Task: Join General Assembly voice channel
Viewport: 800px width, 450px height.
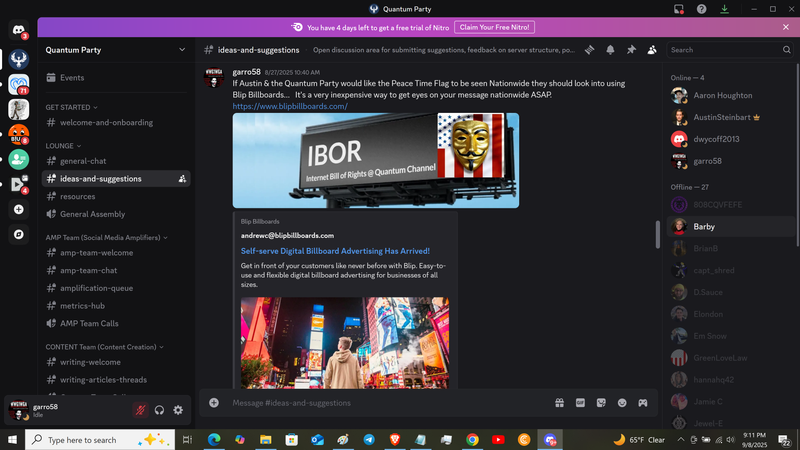Action: coord(116,214)
